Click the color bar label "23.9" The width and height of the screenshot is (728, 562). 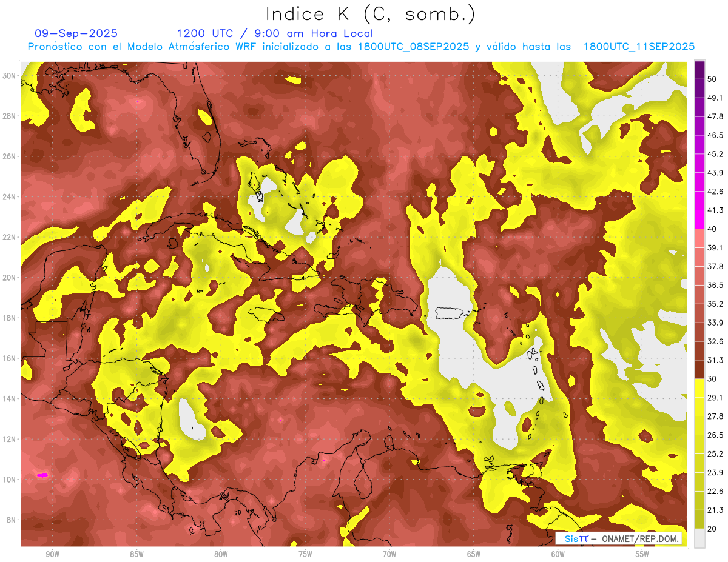(x=715, y=473)
